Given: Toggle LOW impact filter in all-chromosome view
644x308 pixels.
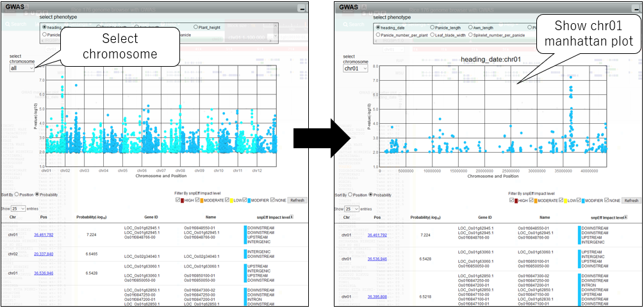Looking at the screenshot, I should (x=226, y=200).
